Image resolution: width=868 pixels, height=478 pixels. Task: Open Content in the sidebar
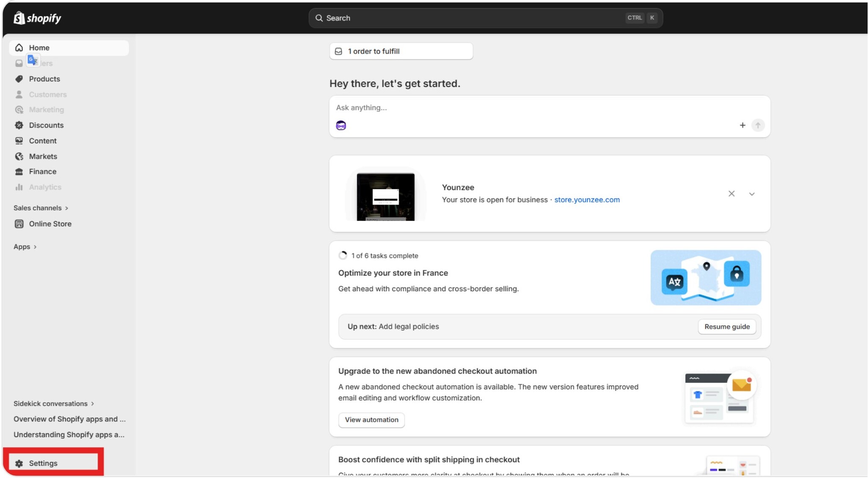tap(69, 141)
